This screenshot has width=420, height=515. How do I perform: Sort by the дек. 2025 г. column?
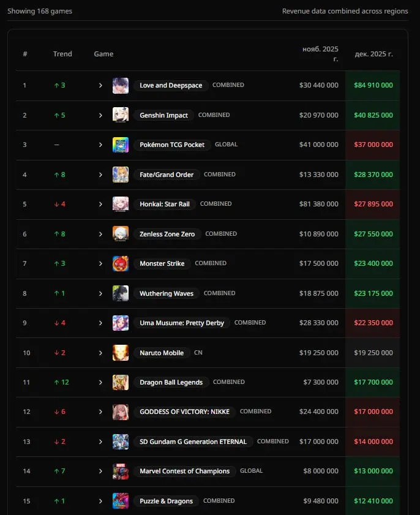(373, 54)
